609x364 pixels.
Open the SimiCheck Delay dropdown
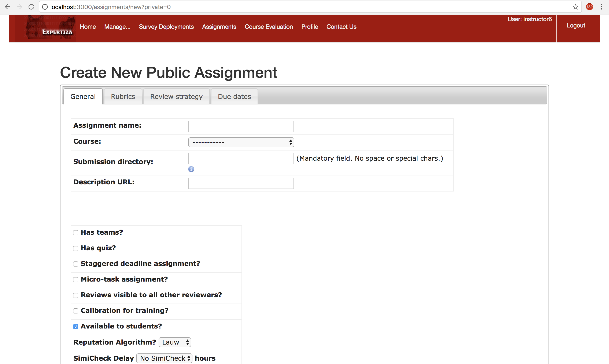pyautogui.click(x=164, y=358)
